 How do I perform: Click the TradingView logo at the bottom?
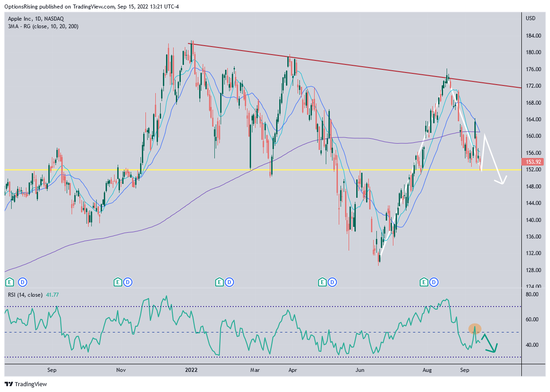(26, 384)
